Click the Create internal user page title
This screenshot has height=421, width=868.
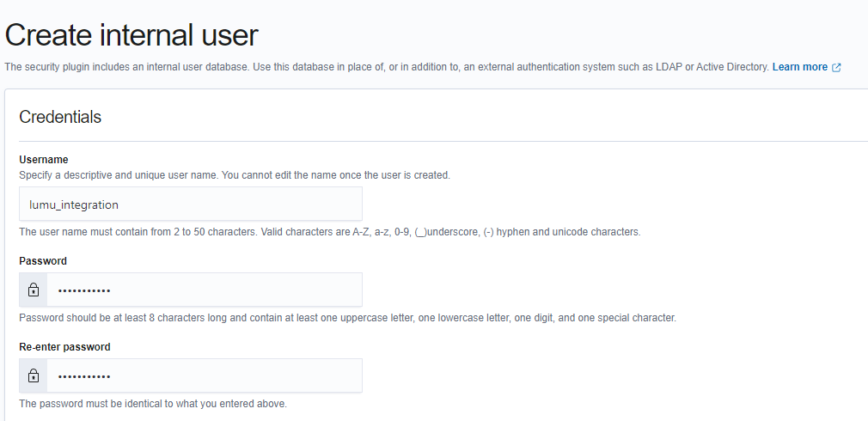(131, 35)
